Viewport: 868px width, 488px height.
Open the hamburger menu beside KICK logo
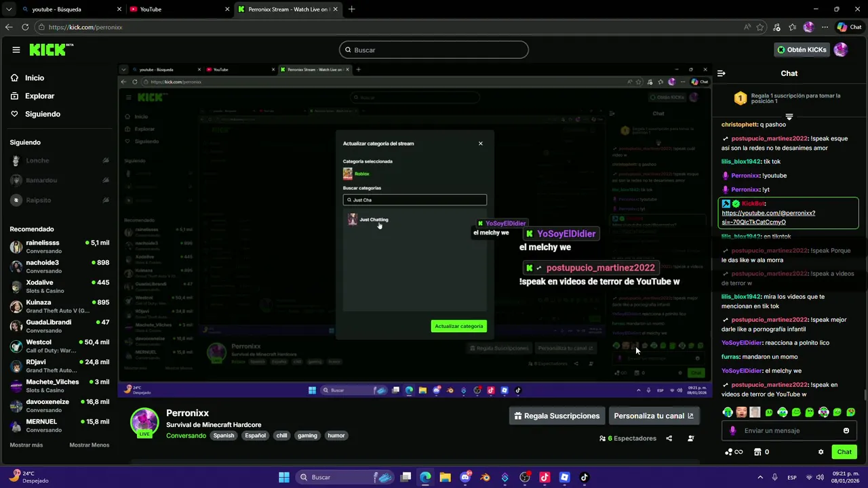(x=16, y=49)
